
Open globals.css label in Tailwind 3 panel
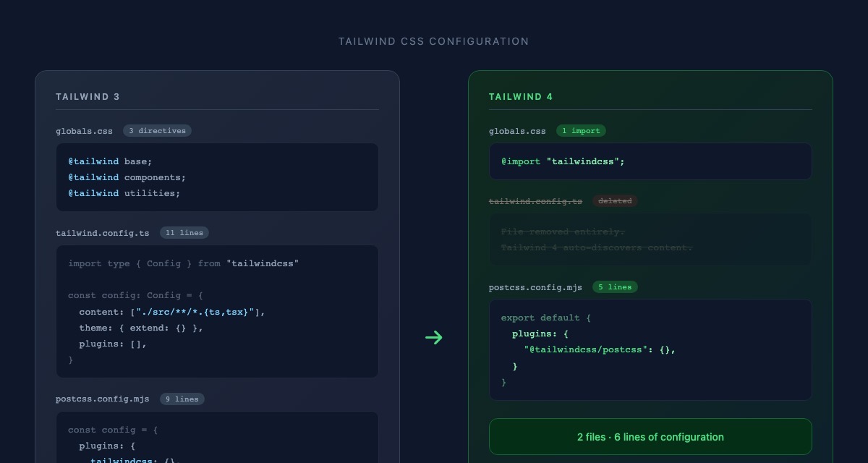[x=85, y=131]
